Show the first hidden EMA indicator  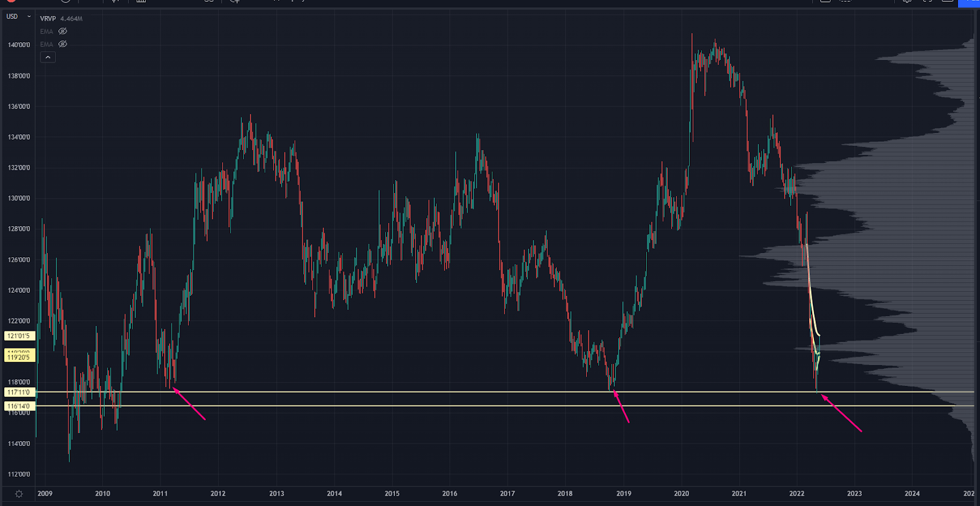[x=62, y=31]
